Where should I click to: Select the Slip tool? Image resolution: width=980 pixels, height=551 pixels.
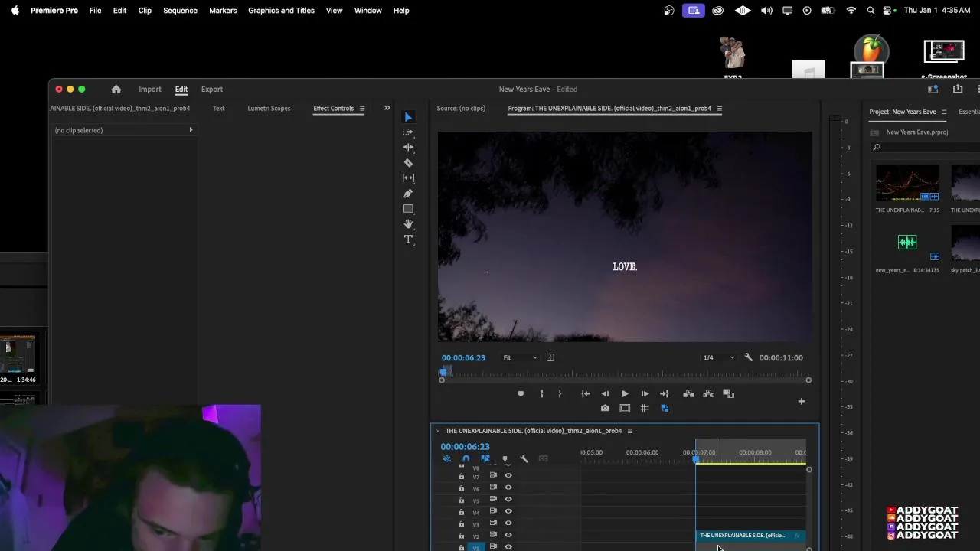(408, 178)
